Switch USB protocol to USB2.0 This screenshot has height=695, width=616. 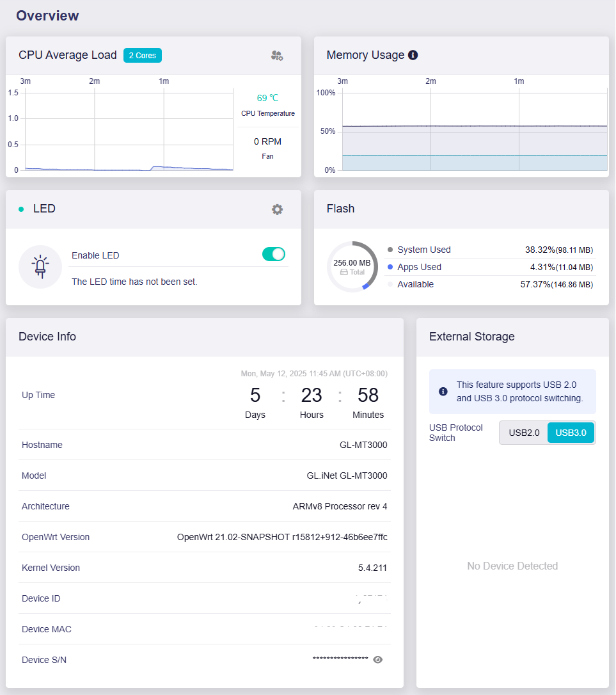click(524, 433)
